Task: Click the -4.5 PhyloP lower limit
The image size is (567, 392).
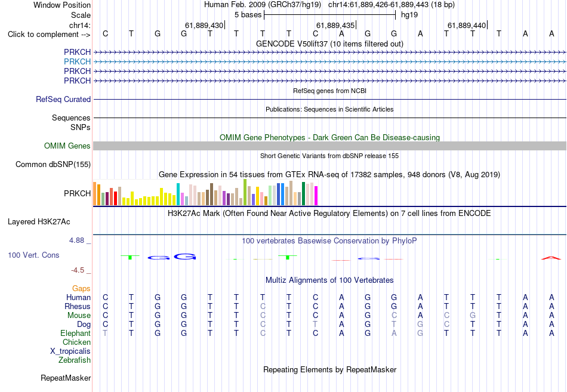Action: 78,270
